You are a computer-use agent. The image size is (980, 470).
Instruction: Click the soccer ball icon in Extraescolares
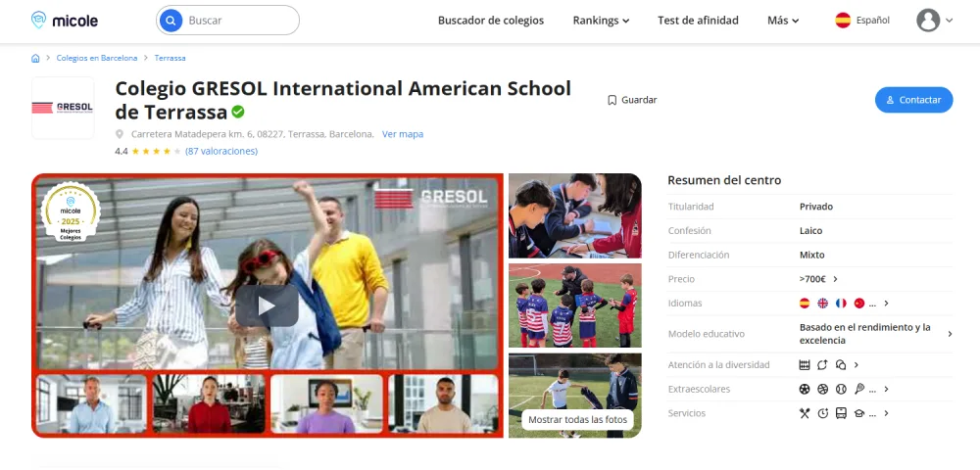point(805,389)
